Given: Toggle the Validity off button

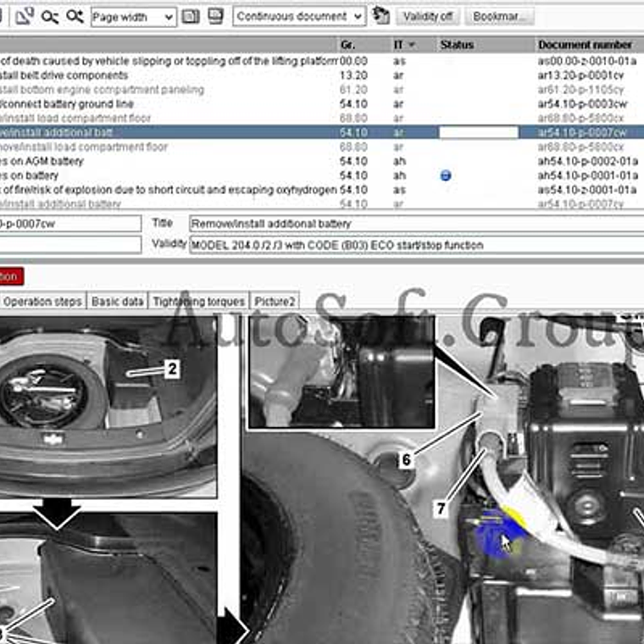Looking at the screenshot, I should (x=427, y=17).
